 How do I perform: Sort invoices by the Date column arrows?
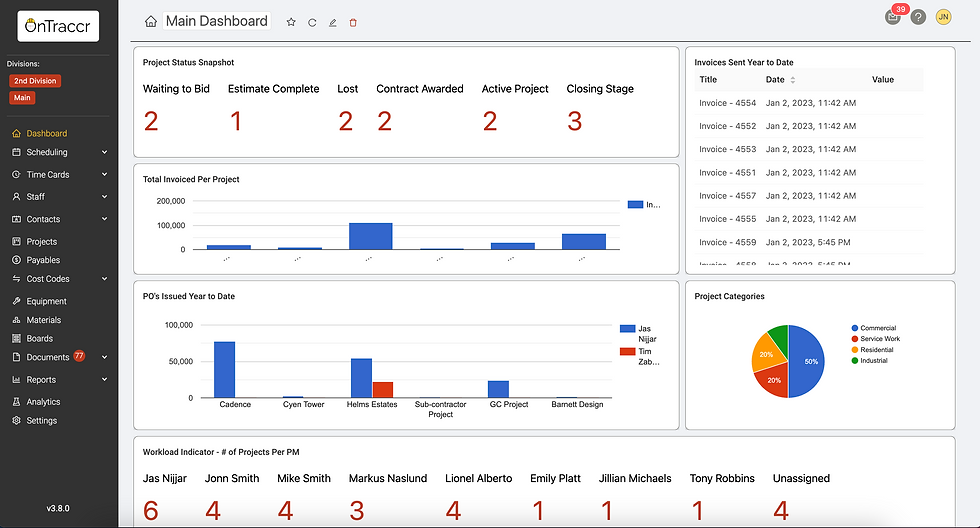pos(792,80)
